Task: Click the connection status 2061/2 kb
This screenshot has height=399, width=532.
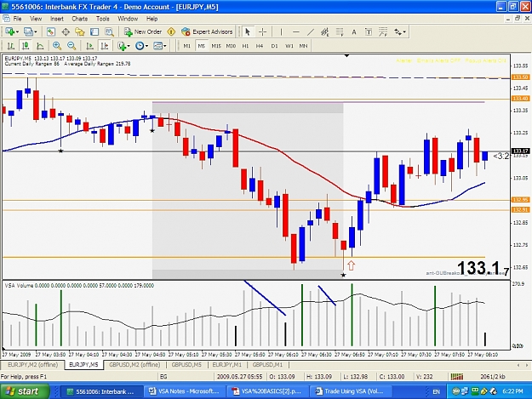Action: [492, 377]
